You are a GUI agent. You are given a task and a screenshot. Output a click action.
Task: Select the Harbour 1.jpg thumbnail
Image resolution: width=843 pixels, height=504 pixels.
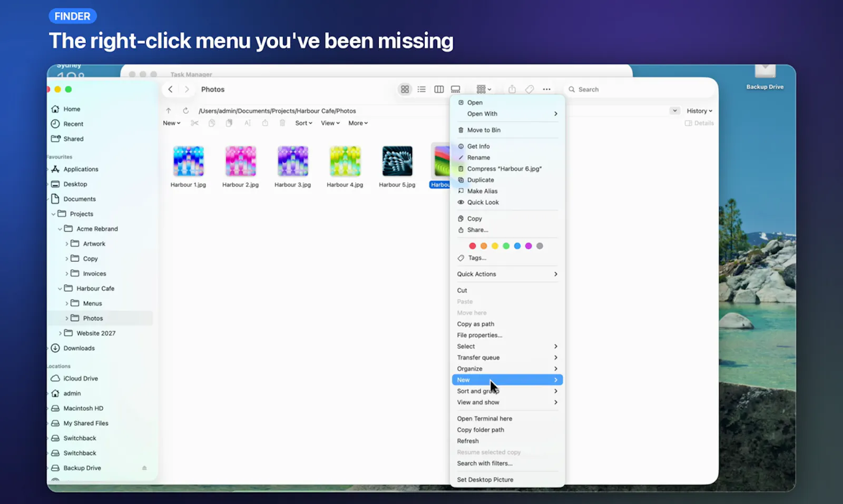(188, 161)
